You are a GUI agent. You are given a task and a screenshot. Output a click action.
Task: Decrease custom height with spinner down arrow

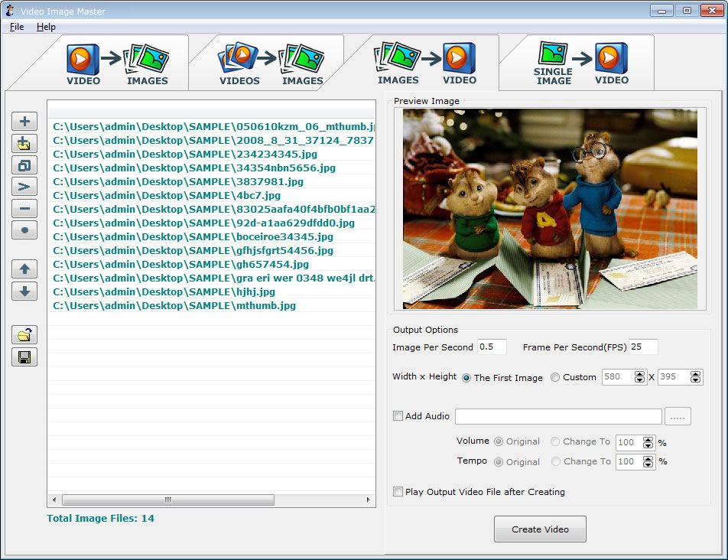click(695, 379)
